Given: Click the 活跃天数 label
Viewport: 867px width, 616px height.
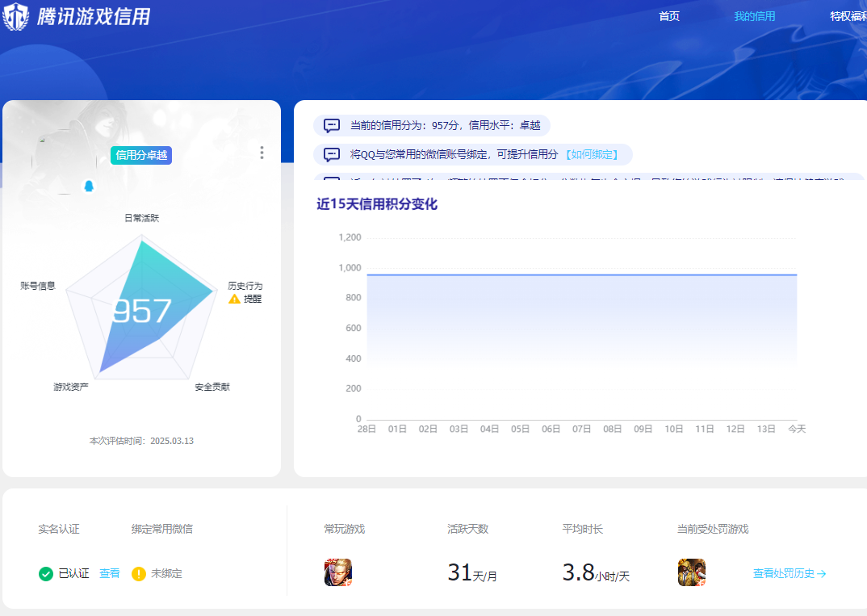Looking at the screenshot, I should (467, 529).
